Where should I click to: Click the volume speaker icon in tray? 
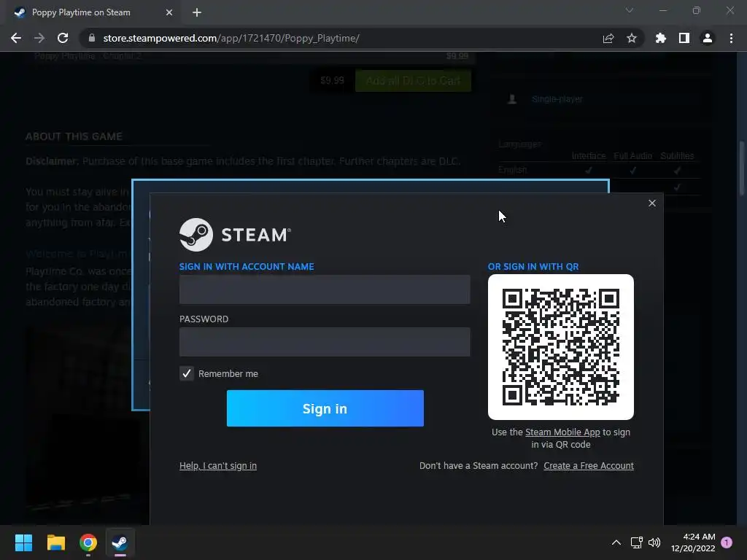[654, 542]
